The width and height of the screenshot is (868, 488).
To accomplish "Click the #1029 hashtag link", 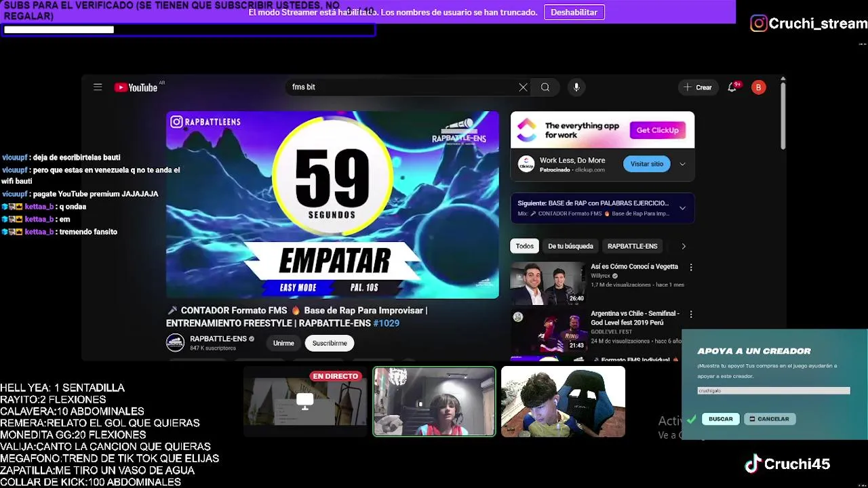I will [386, 323].
